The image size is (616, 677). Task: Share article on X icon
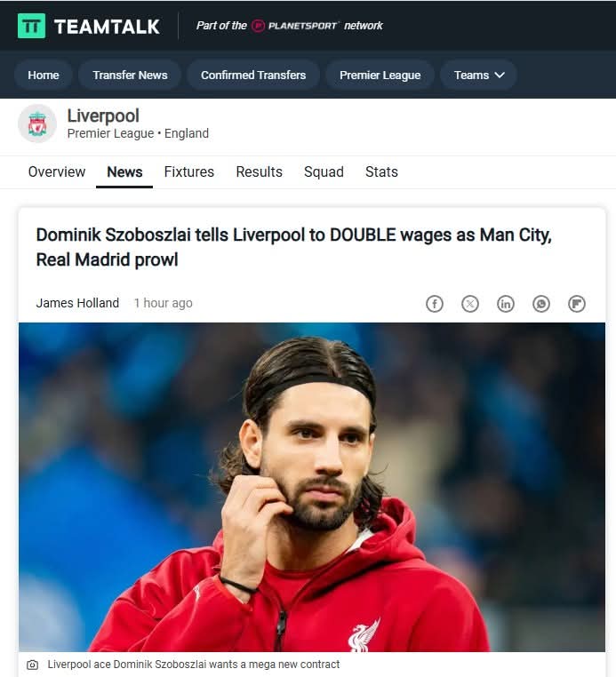click(x=470, y=304)
